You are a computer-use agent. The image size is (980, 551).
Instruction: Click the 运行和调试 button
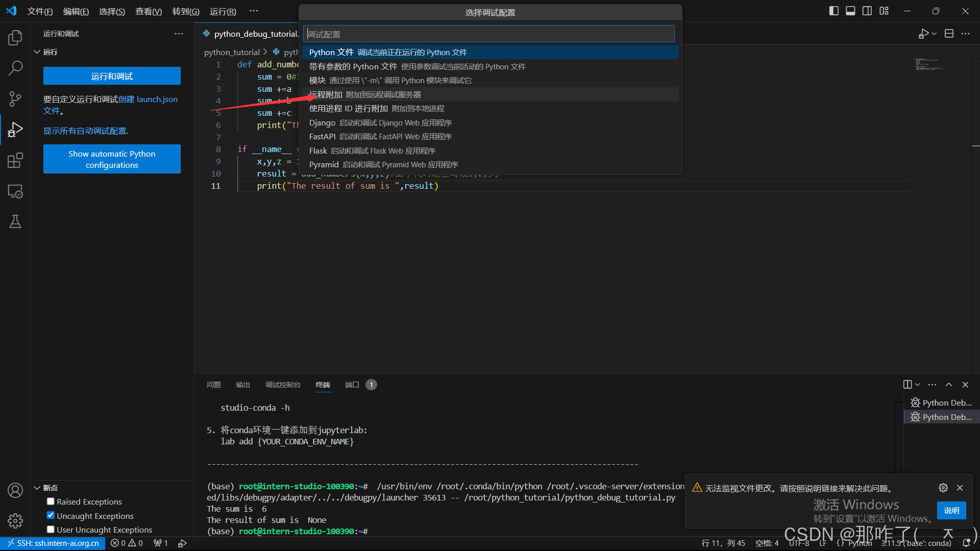(112, 76)
